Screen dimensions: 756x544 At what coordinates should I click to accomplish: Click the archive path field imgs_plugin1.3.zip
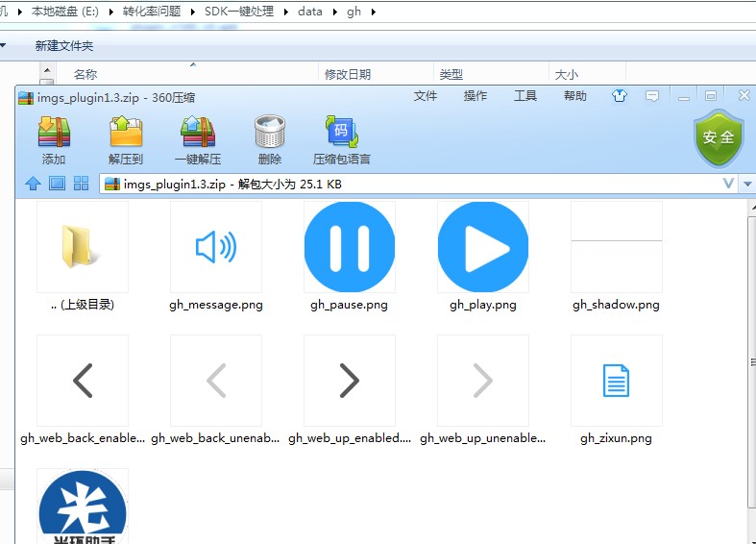click(419, 184)
